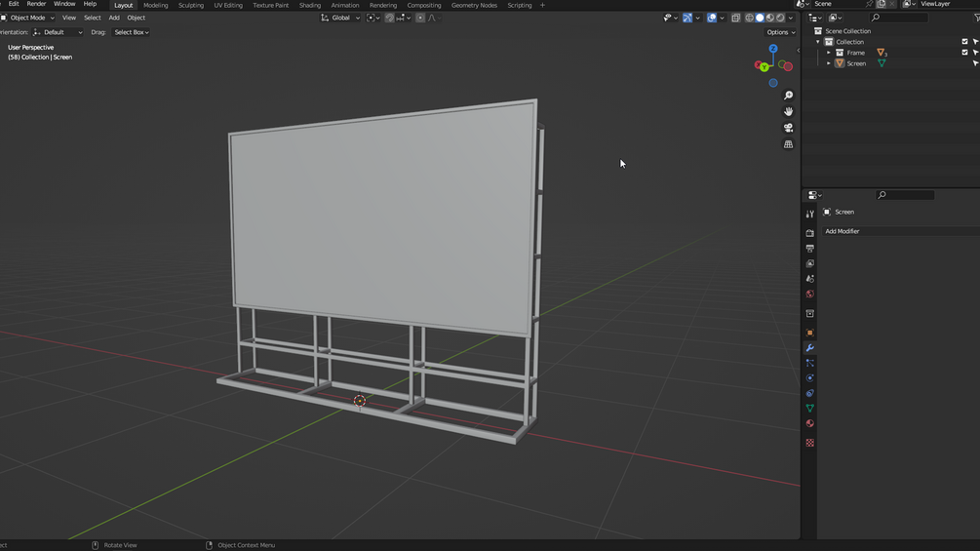
Task: Click the outliner search field
Action: pyautogui.click(x=898, y=18)
